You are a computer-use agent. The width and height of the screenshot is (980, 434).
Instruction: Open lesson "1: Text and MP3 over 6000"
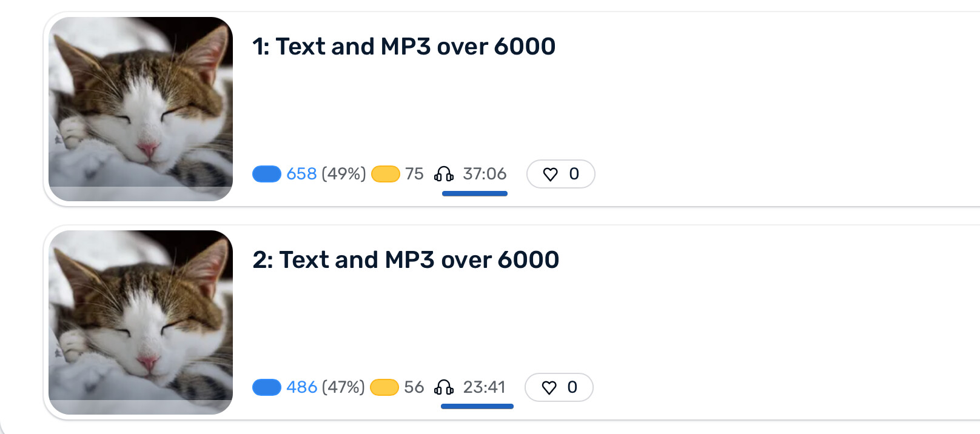point(404,47)
